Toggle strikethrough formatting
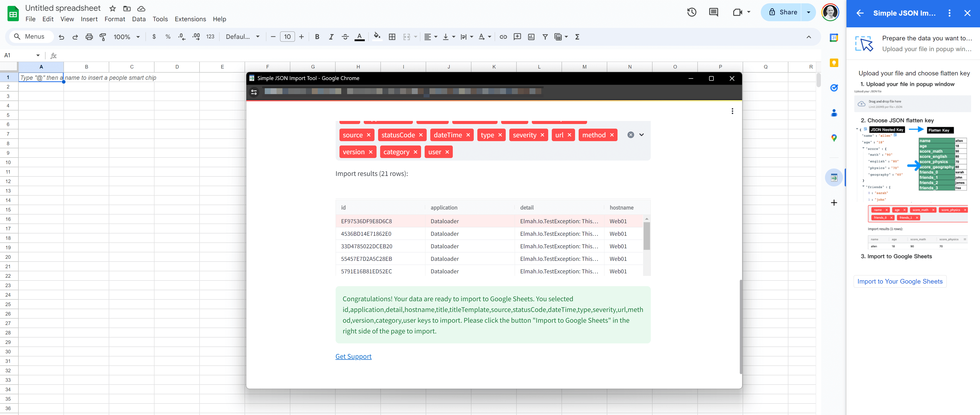 click(345, 37)
